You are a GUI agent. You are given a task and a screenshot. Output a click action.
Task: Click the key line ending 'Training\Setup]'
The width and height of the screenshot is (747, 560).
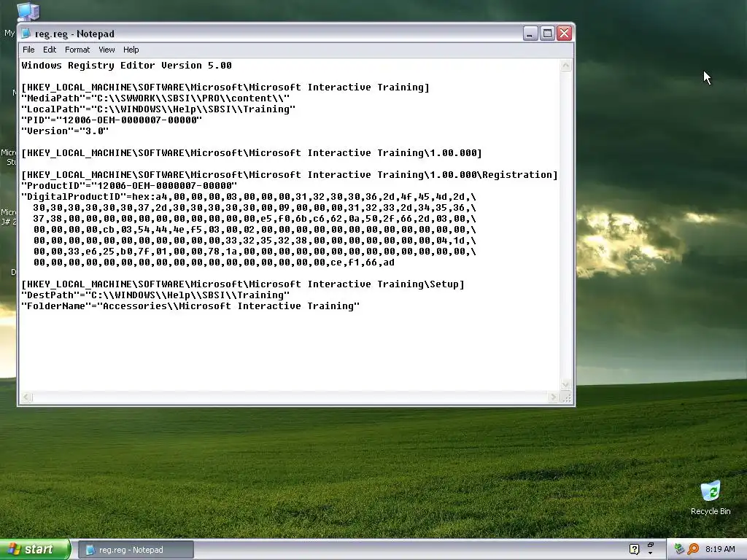243,285
